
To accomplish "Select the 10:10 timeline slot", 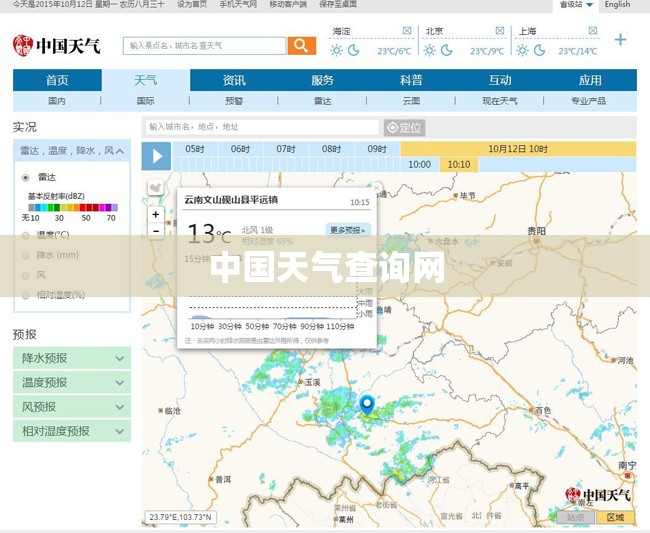I will click(459, 165).
